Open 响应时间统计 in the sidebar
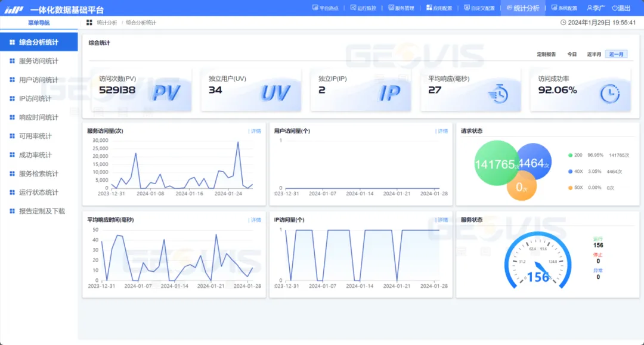Image resolution: width=644 pixels, height=345 pixels. tap(39, 117)
